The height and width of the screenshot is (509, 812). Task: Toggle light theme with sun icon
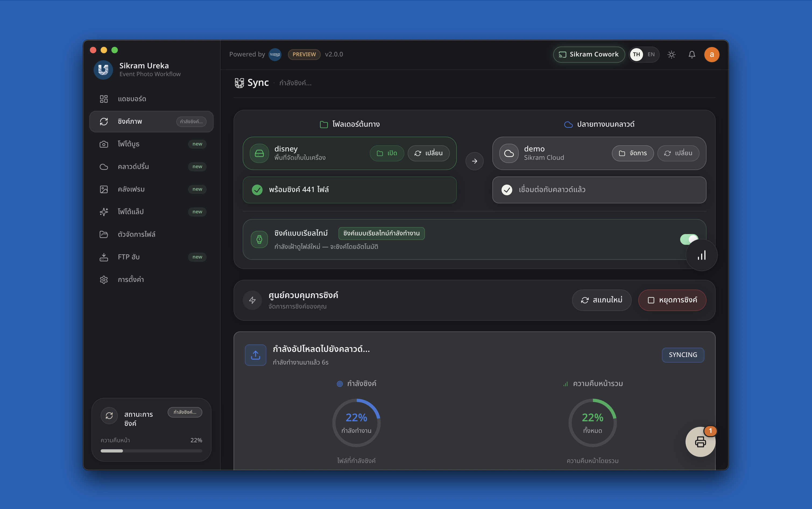tap(671, 55)
